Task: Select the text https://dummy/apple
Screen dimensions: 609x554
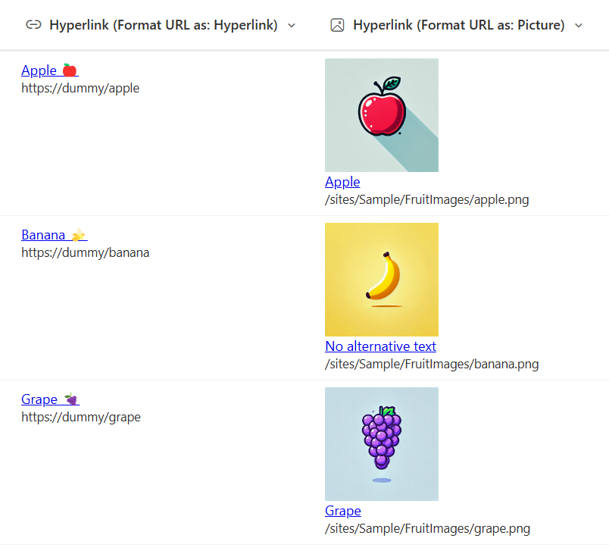Action: click(x=80, y=88)
